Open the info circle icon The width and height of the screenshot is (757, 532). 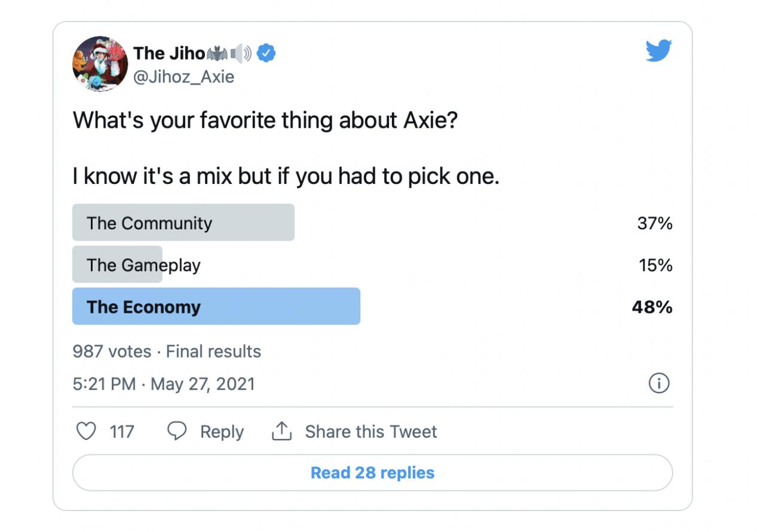(x=659, y=383)
